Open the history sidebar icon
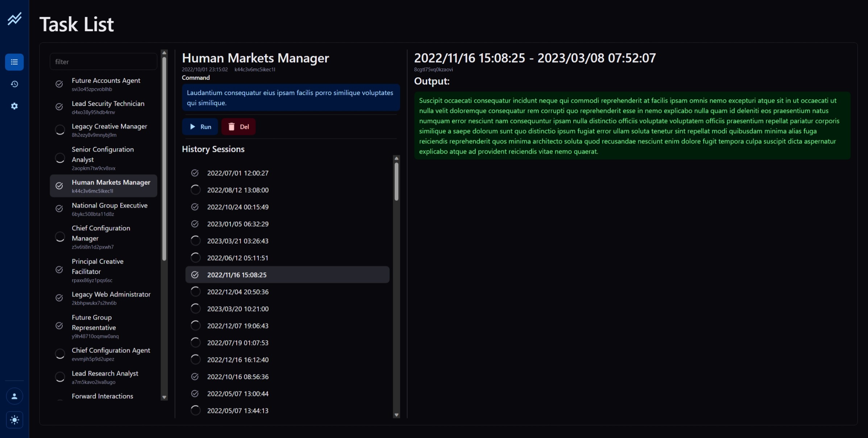 coord(14,84)
